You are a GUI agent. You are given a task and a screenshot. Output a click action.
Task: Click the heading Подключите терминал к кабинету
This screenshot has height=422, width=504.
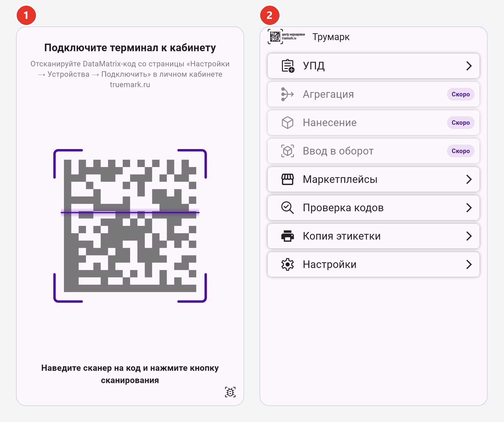130,48
